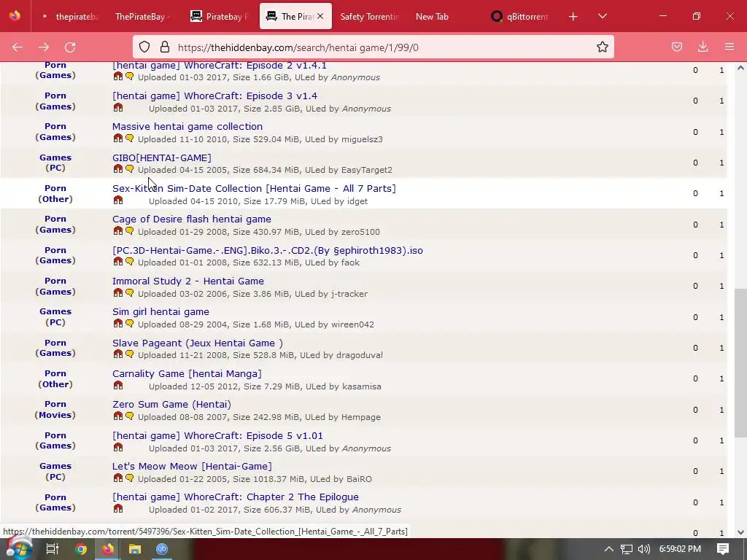Open Sex-Kitten Sim-Date Collection torrent link
This screenshot has height=560, width=747.
pyautogui.click(x=254, y=188)
